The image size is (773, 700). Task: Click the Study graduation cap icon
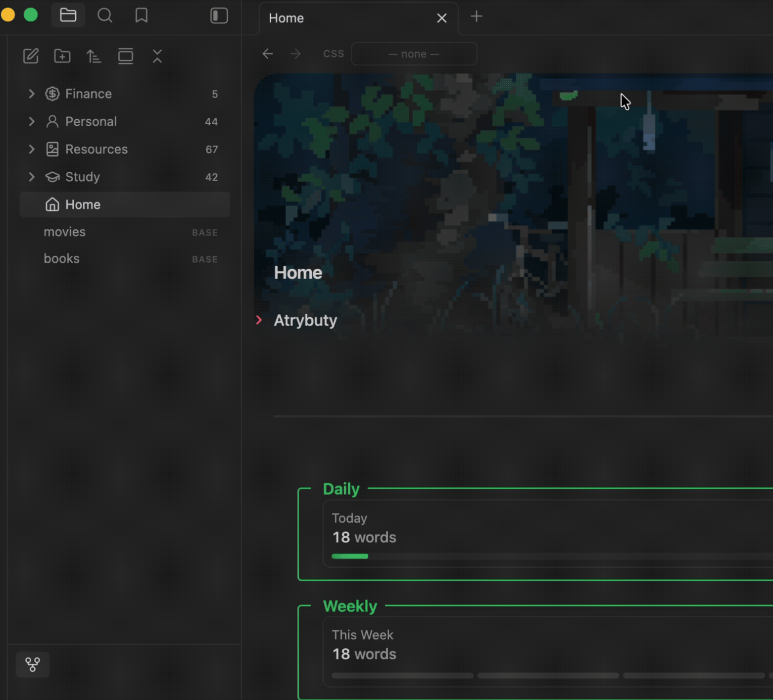pos(52,177)
